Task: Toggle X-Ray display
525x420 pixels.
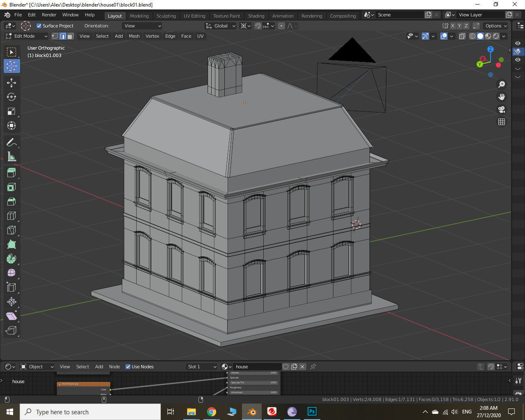Action: [x=462, y=36]
